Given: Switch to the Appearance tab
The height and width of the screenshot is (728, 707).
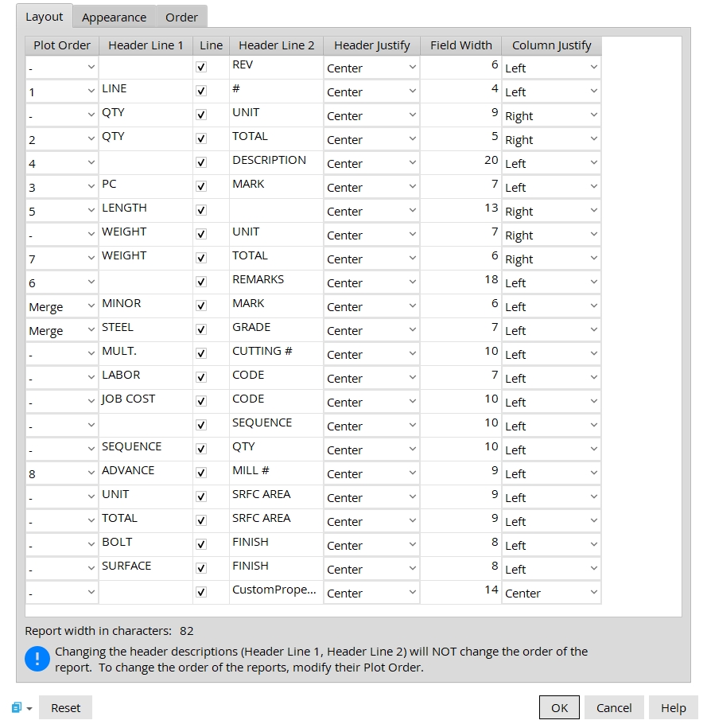Looking at the screenshot, I should (x=114, y=18).
